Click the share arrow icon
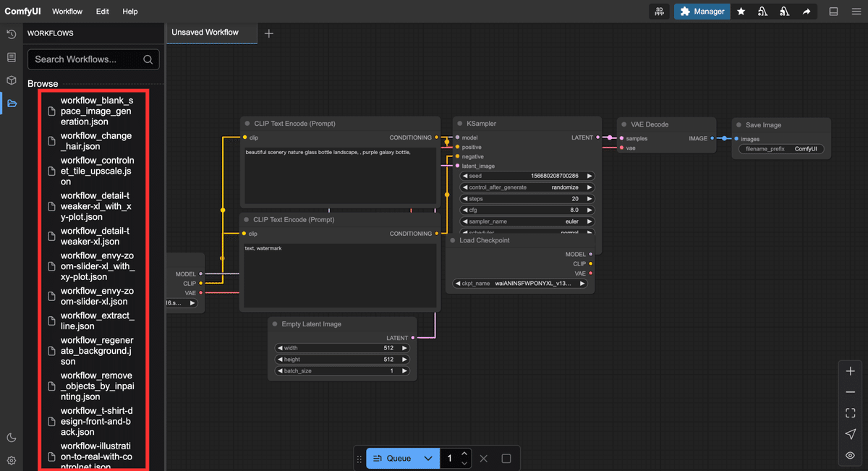868x471 pixels. point(807,12)
